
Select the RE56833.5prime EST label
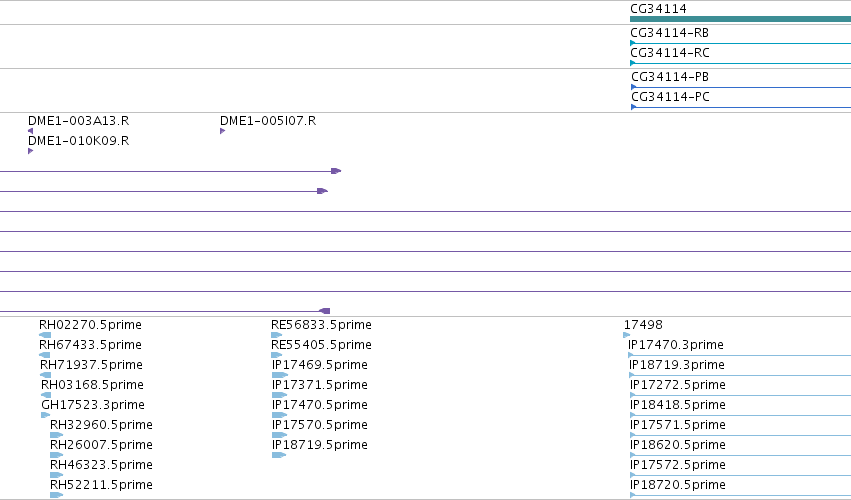tap(321, 325)
